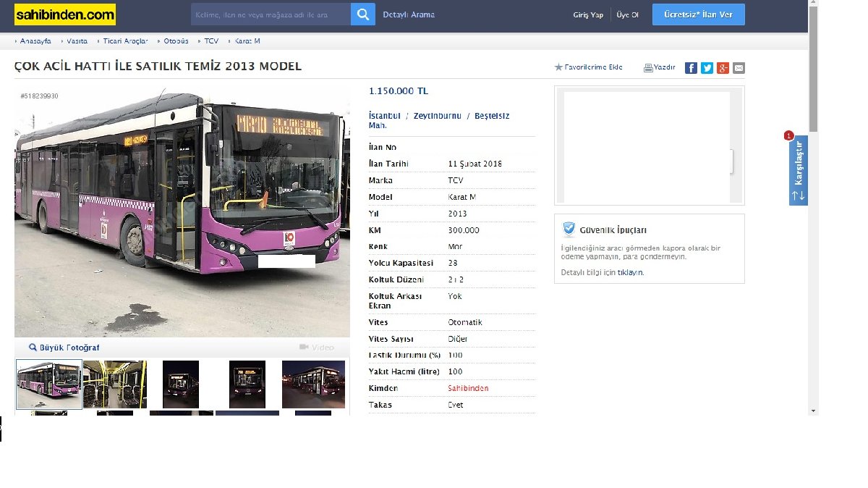Click the Ücretsiz İlan Ver button
This screenshot has width=868, height=488.
[x=698, y=14]
